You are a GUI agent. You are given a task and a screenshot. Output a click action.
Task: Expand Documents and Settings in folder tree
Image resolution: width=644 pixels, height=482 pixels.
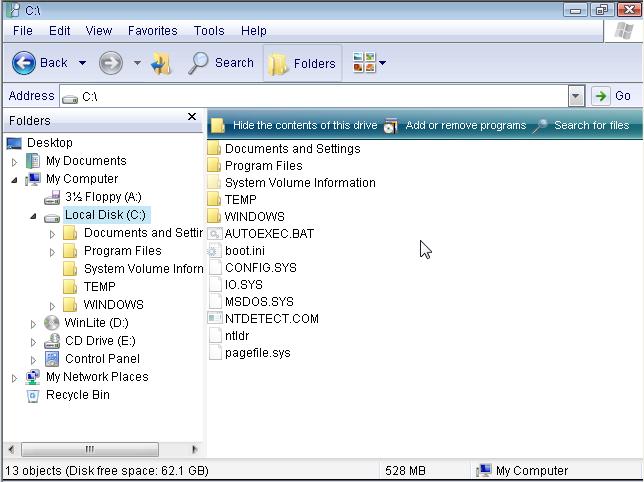tap(52, 234)
